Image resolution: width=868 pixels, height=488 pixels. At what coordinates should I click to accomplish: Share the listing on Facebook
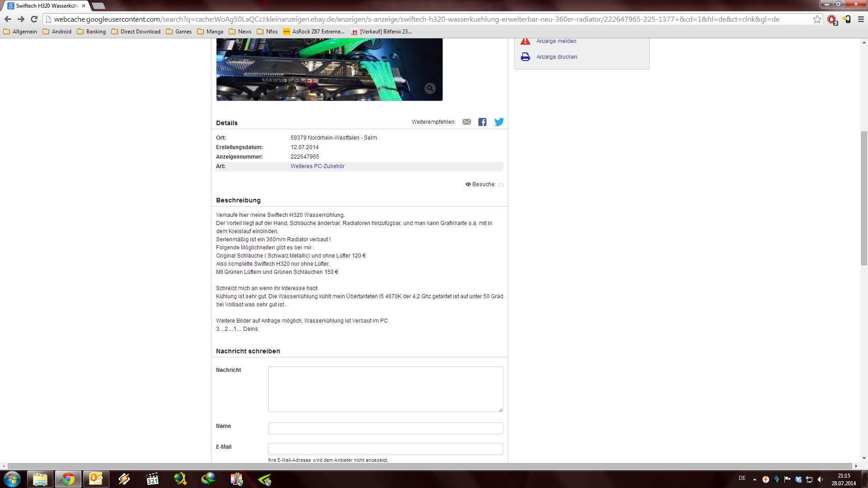[482, 122]
